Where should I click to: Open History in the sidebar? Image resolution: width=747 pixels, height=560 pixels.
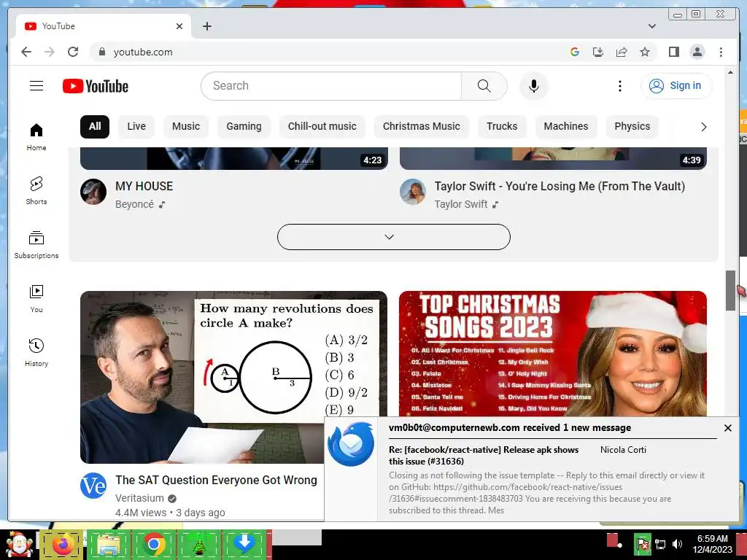click(x=36, y=353)
